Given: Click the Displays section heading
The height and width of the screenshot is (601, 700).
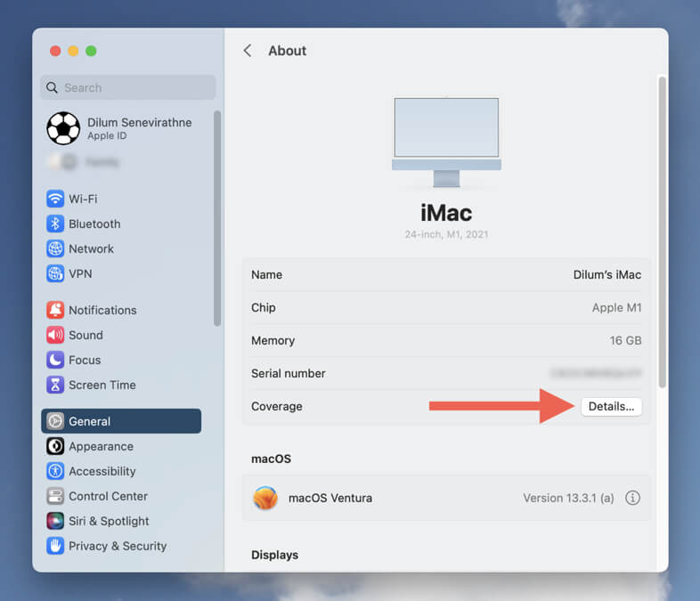Looking at the screenshot, I should [x=274, y=555].
